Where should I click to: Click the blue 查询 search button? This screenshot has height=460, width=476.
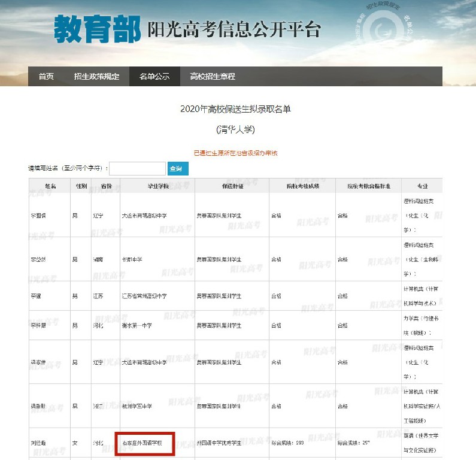pyautogui.click(x=178, y=168)
